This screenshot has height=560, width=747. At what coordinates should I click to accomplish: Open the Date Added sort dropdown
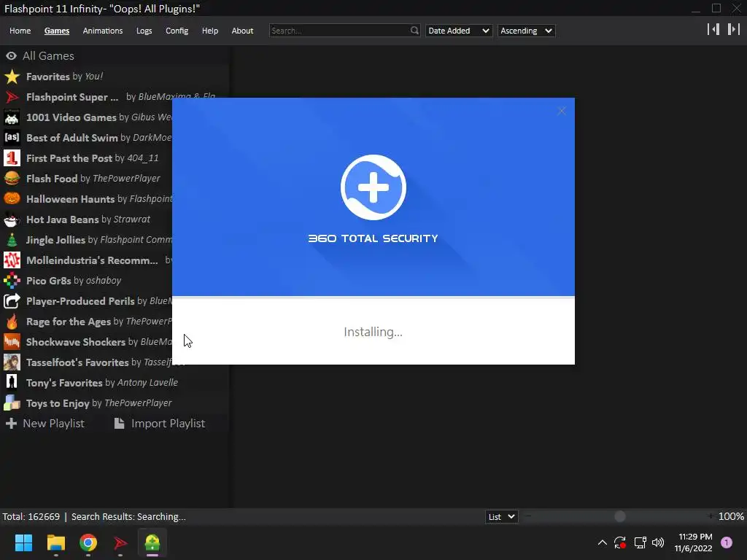[458, 31]
